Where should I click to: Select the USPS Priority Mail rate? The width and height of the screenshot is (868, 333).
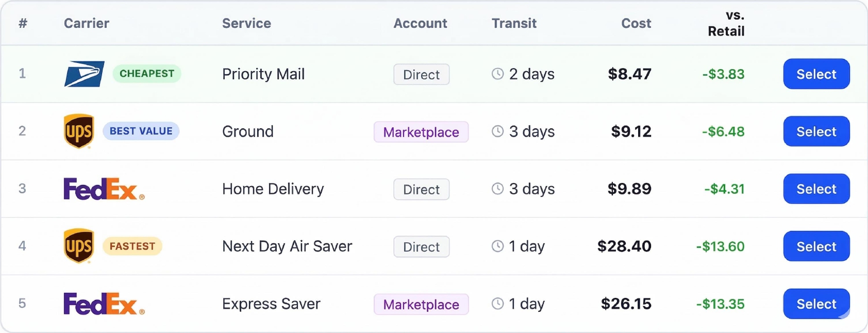coord(816,74)
